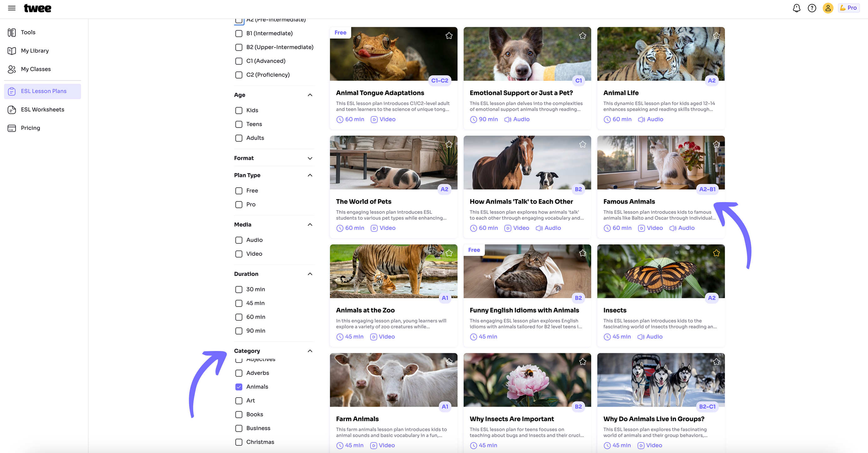Check the Art category filter
Image resolution: width=868 pixels, height=453 pixels.
(x=239, y=400)
